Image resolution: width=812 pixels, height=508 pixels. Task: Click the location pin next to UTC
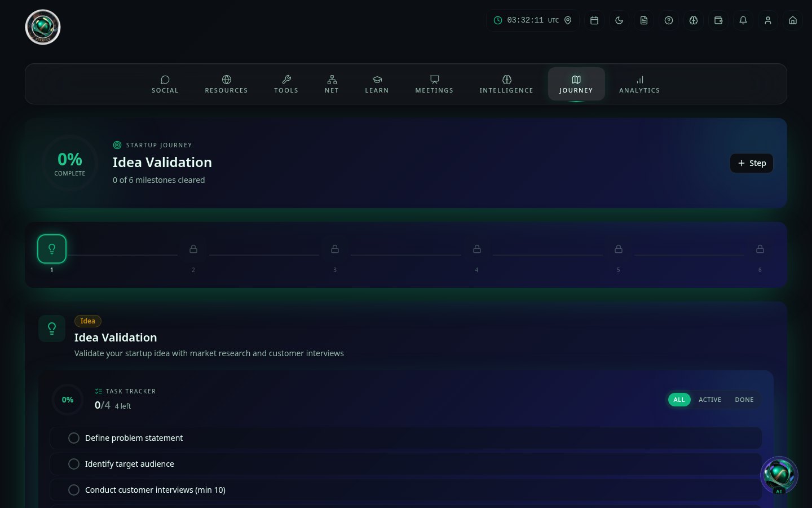tap(568, 20)
